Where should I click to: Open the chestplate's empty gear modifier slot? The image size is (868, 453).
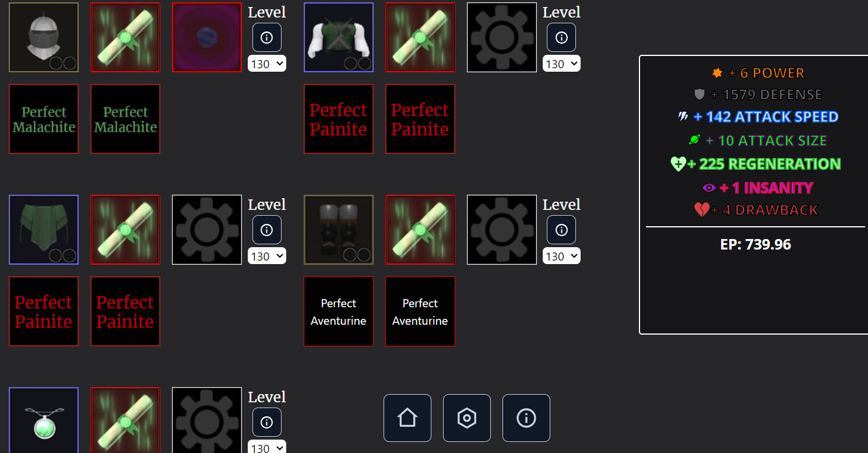pyautogui.click(x=502, y=37)
